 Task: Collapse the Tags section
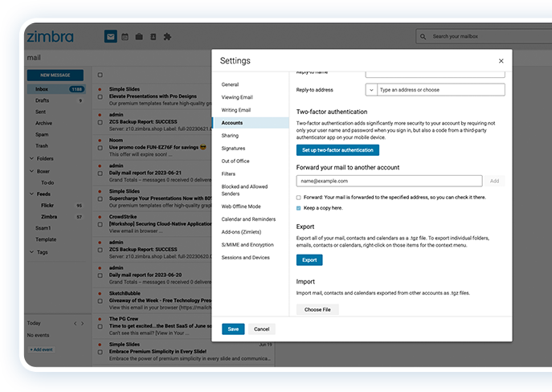[x=31, y=251]
